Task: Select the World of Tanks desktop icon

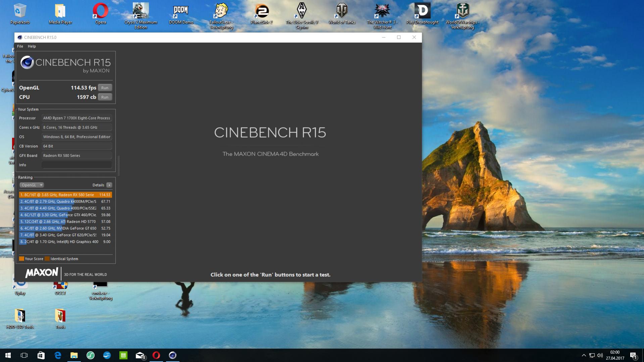Action: [x=342, y=14]
